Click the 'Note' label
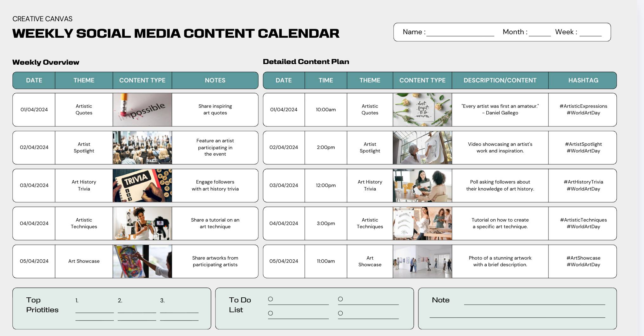Viewport: 644px width, 336px height. pyautogui.click(x=441, y=300)
